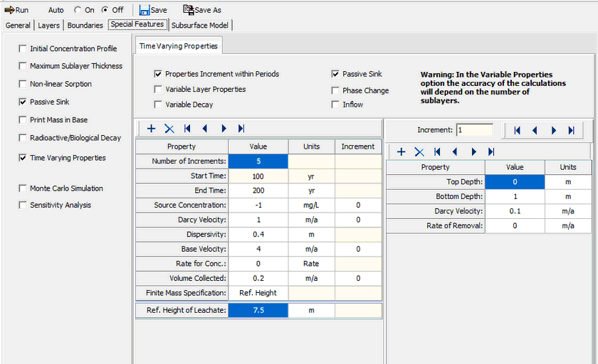Add a row with left table plus icon
Image resolution: width=598 pixels, height=364 pixels.
coord(151,129)
